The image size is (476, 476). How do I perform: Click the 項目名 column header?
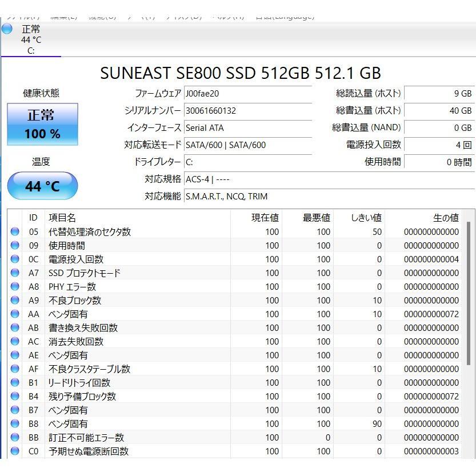138,217
